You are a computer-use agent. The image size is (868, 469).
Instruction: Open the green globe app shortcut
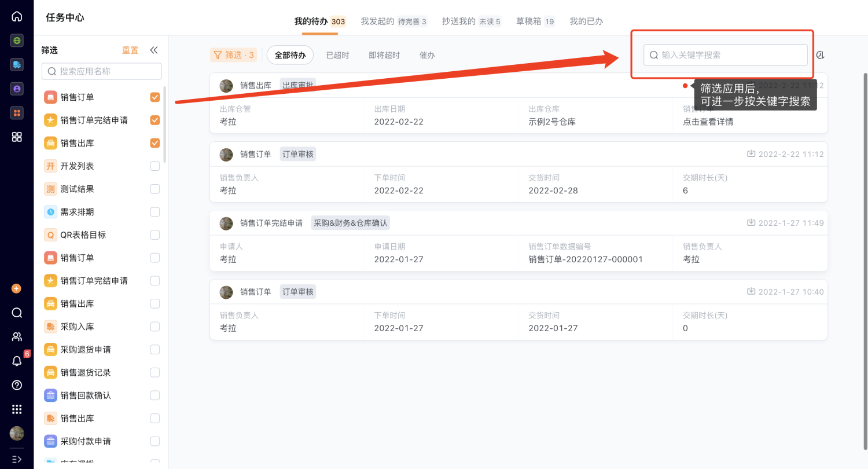pos(17,41)
